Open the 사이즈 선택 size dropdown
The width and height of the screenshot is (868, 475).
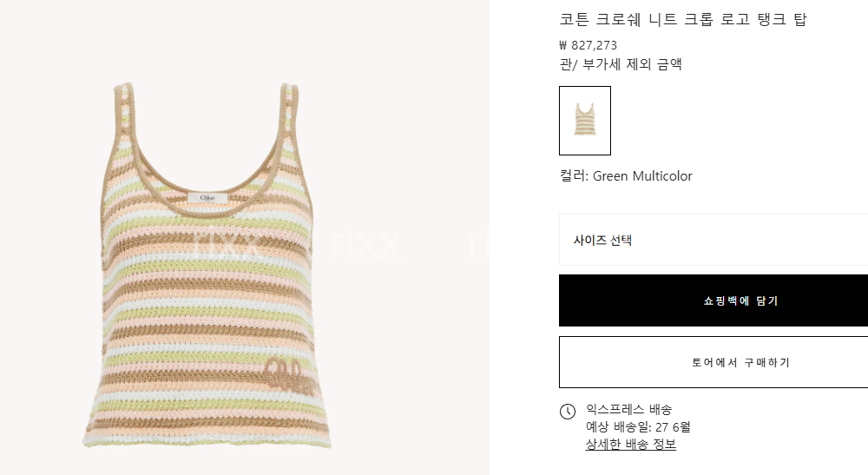(x=713, y=240)
